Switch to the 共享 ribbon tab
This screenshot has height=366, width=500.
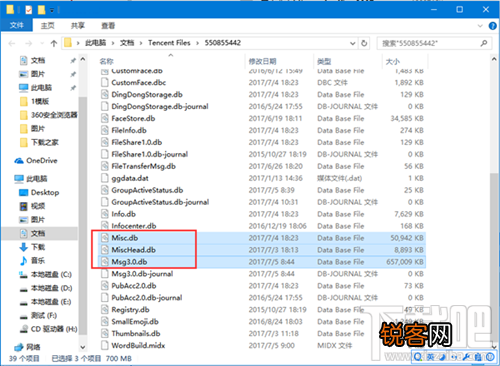coord(78,26)
